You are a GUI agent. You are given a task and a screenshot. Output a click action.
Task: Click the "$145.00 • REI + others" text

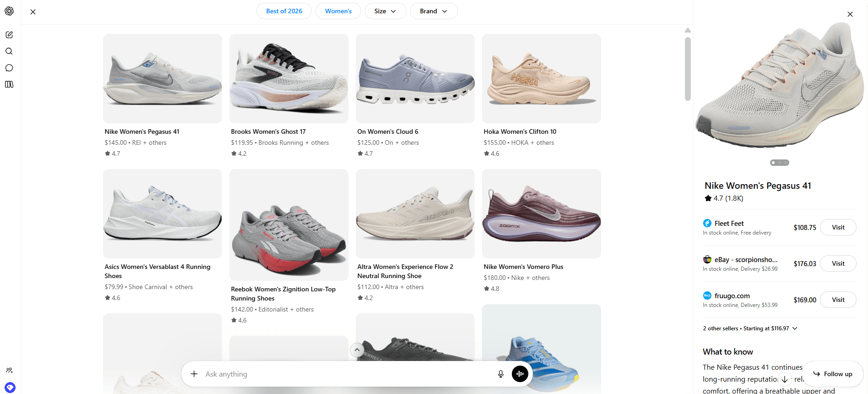(136, 142)
